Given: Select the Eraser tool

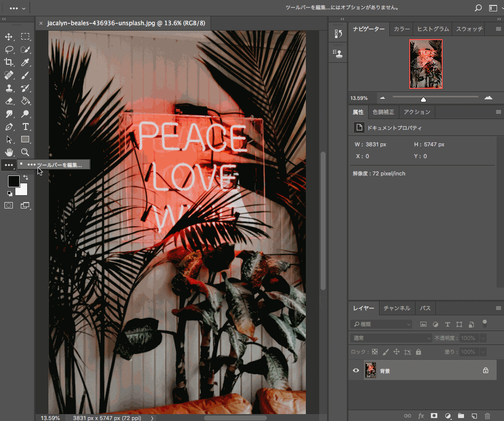Looking at the screenshot, I should pos(9,101).
